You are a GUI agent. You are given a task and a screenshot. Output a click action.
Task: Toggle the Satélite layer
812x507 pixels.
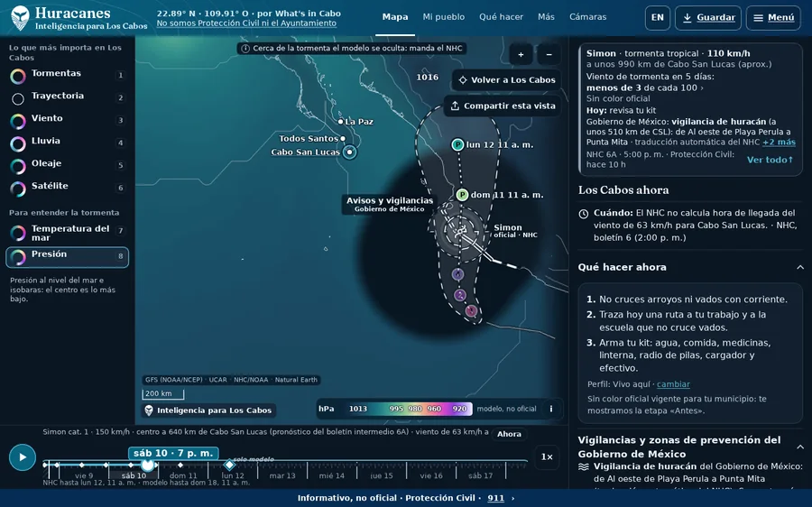coord(68,188)
